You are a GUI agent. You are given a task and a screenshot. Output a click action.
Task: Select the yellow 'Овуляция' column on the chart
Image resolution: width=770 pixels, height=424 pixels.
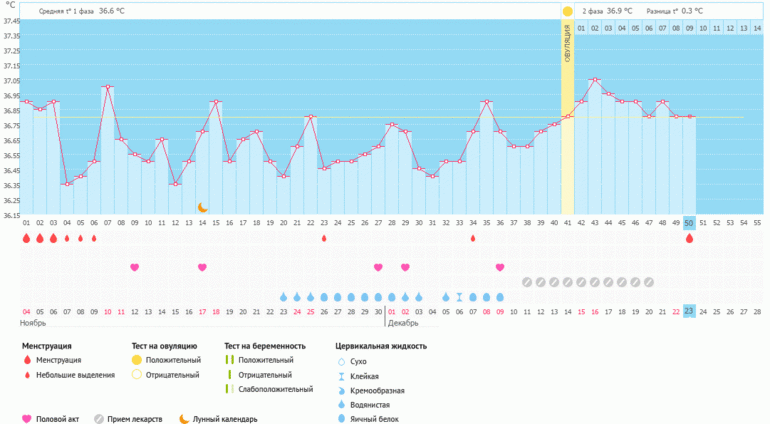(567, 120)
